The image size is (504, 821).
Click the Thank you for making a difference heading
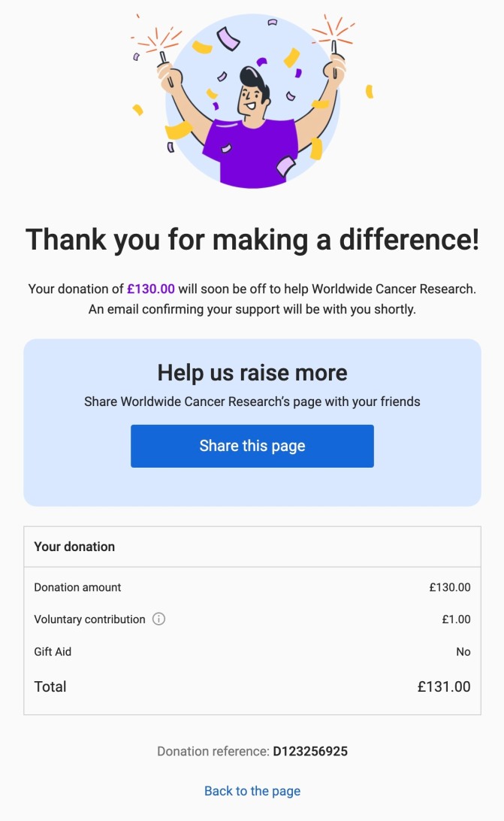[x=252, y=240]
